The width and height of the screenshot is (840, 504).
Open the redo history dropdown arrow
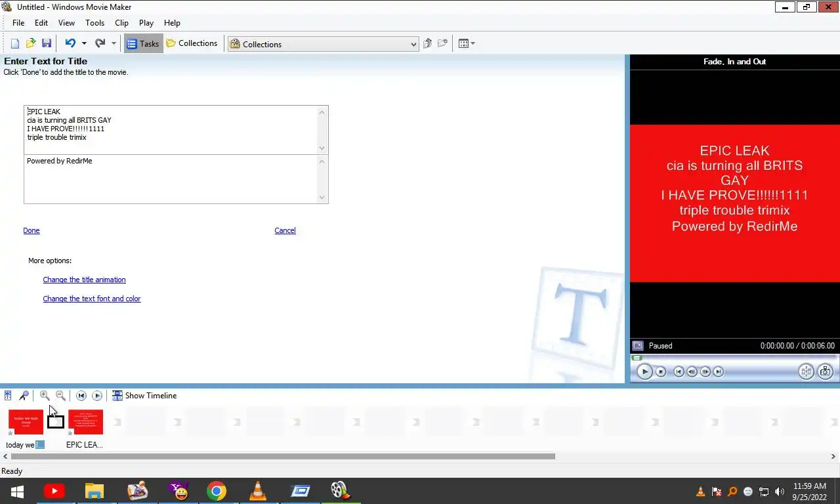114,43
